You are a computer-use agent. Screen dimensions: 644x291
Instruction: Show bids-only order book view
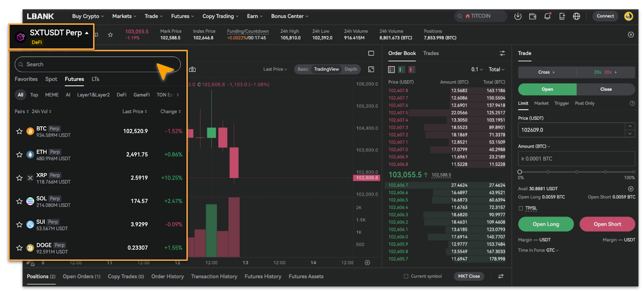[x=401, y=70]
